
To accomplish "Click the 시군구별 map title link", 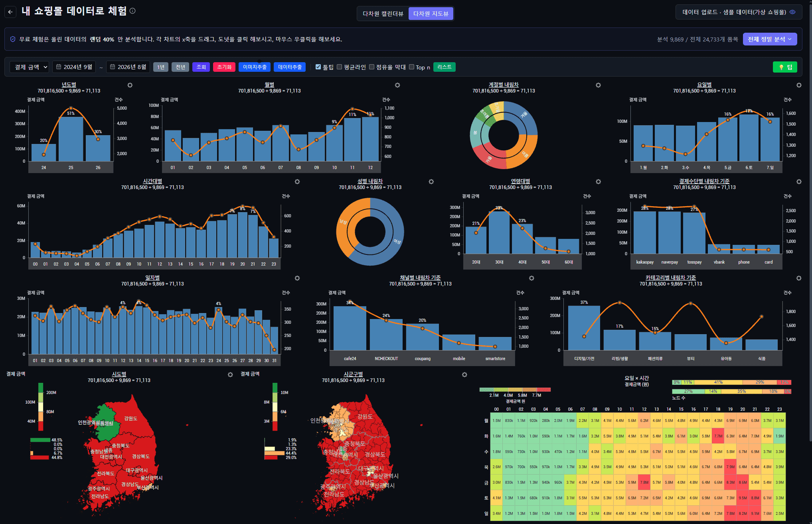I will coord(353,374).
